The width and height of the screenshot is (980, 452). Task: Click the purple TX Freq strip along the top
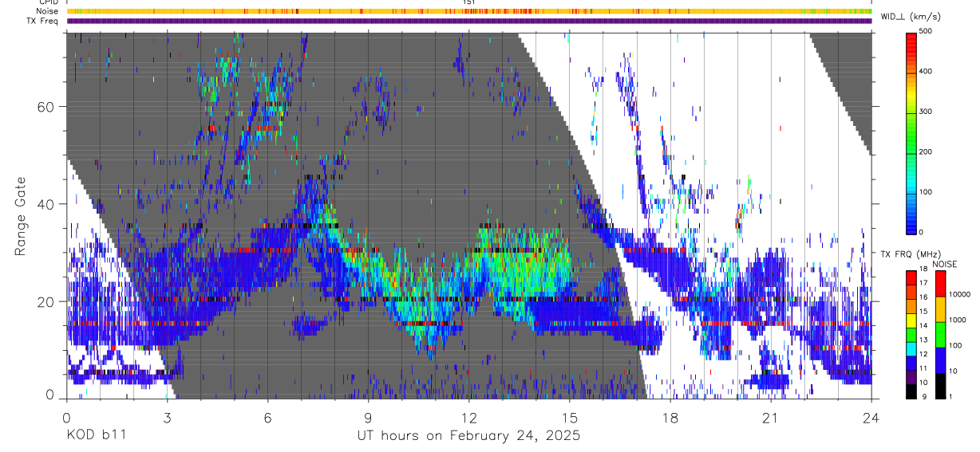point(469,21)
